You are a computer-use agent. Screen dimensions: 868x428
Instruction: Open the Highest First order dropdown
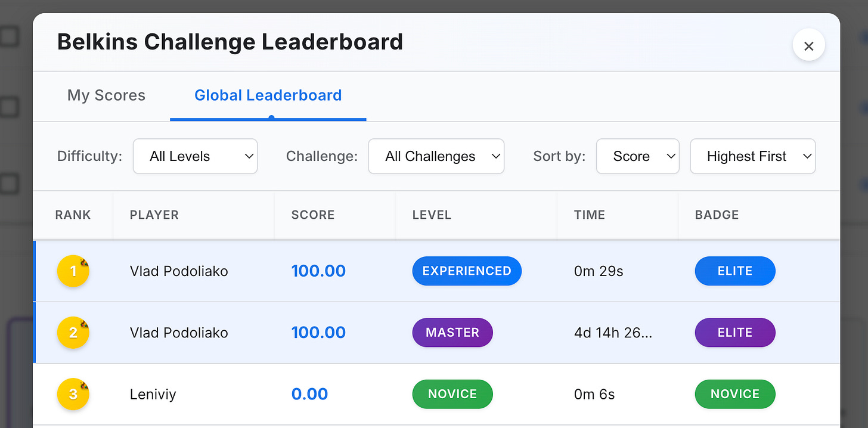coord(753,156)
